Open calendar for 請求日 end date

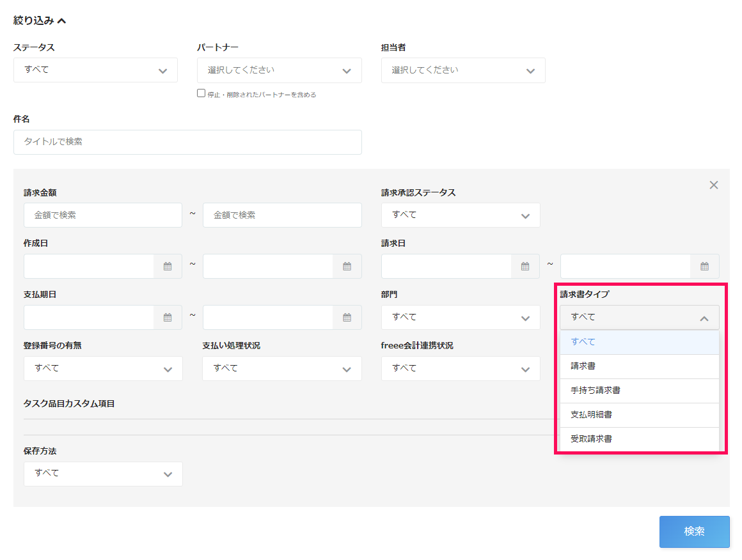pyautogui.click(x=705, y=267)
